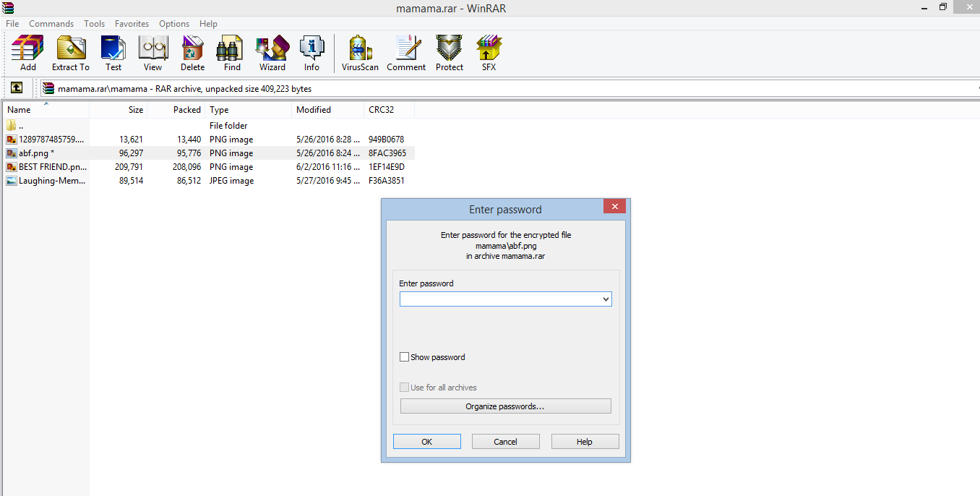Click the View toolbar icon
The height and width of the screenshot is (496, 980).
coord(152,53)
